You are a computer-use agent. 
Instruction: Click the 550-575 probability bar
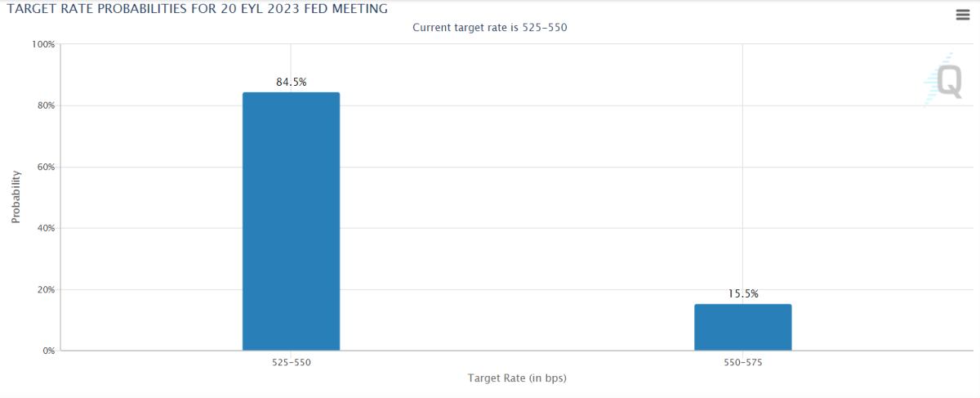[x=742, y=327]
